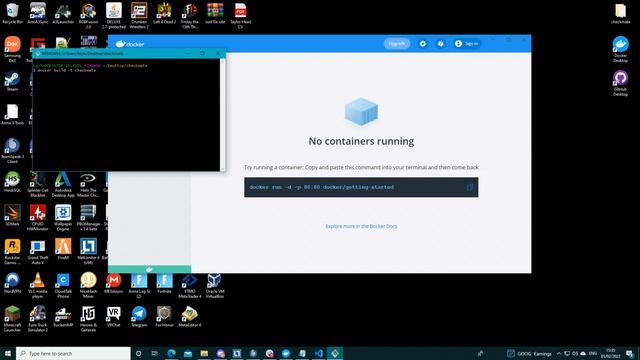This screenshot has width=640, height=360.
Task: Open Drunken Wrestlers 2 desktop shortcut
Action: [139, 16]
